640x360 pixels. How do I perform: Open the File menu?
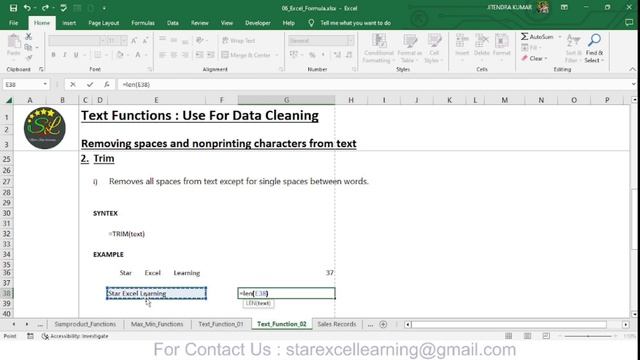13,23
